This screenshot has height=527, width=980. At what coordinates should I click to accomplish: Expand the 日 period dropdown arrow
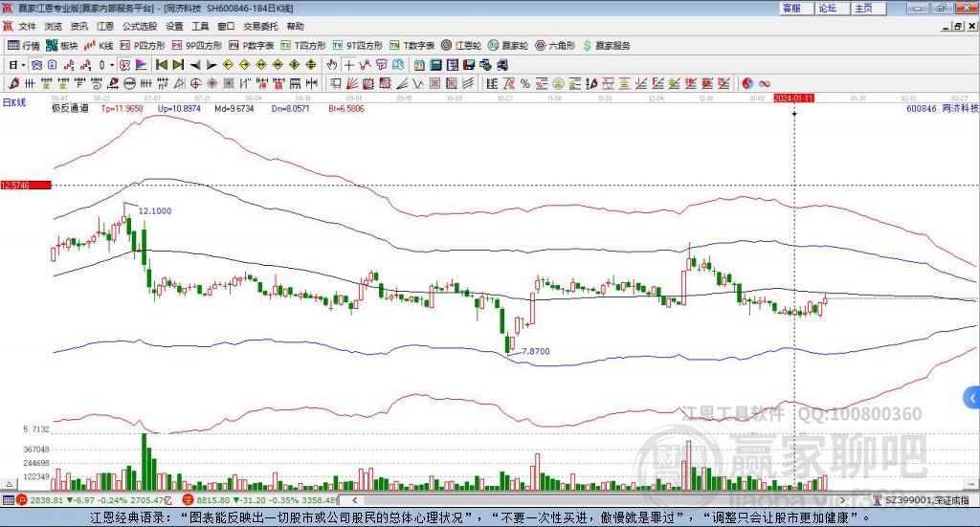[23, 65]
